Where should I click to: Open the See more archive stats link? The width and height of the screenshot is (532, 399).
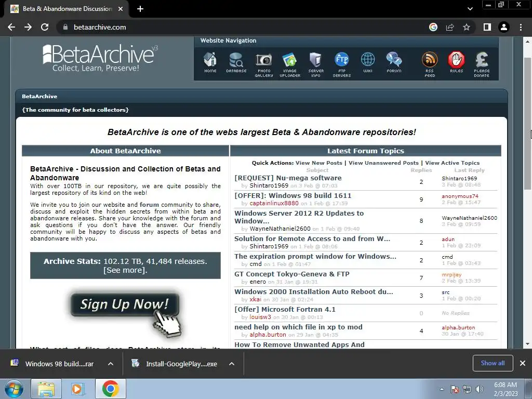(x=125, y=270)
